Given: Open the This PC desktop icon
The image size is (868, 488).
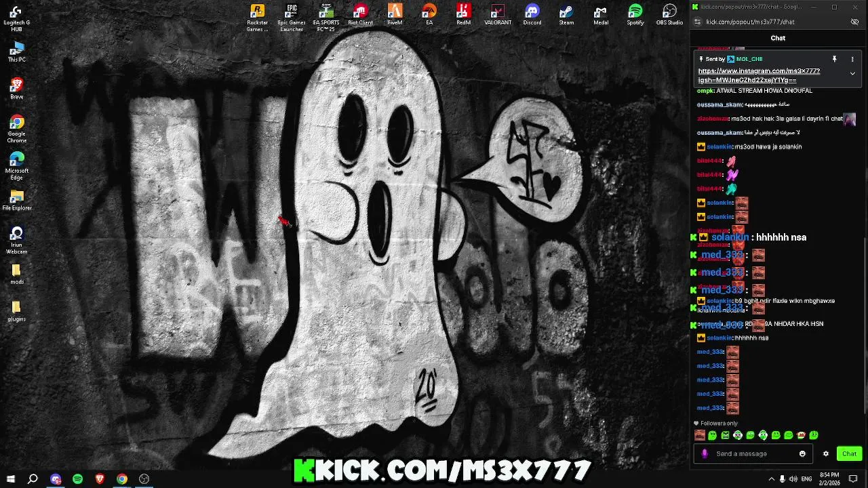Looking at the screenshot, I should (16, 52).
